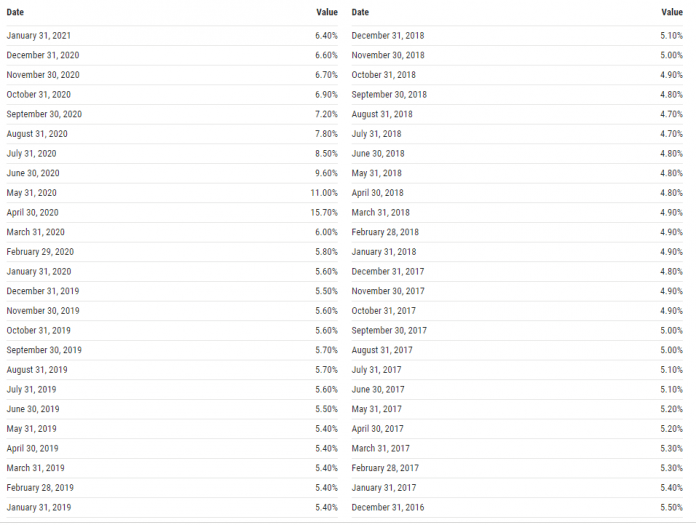Click the March 31, 2020 date entry
The image size is (696, 525).
click(33, 232)
